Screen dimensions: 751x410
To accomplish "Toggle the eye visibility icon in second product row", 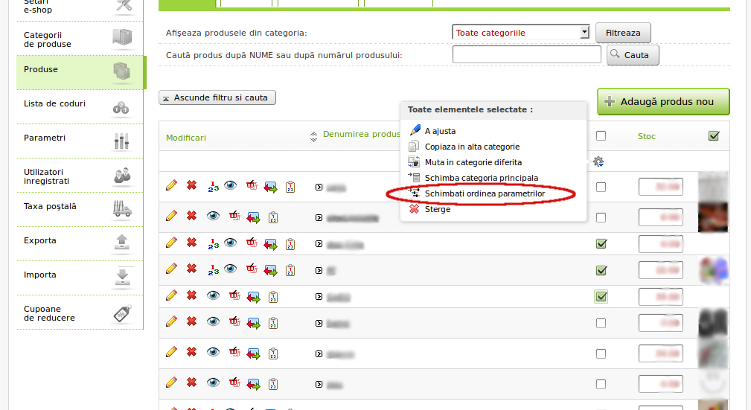I will tap(213, 216).
